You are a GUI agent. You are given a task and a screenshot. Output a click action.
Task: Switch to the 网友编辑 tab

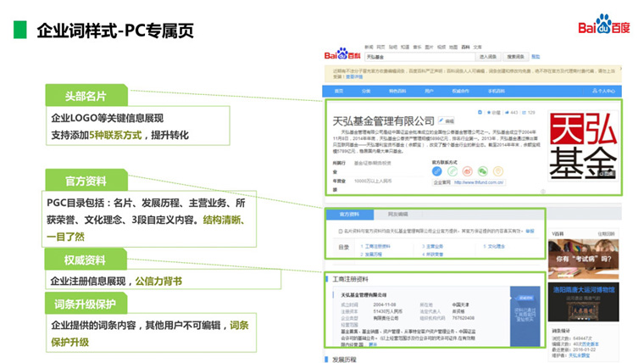pyautogui.click(x=398, y=215)
